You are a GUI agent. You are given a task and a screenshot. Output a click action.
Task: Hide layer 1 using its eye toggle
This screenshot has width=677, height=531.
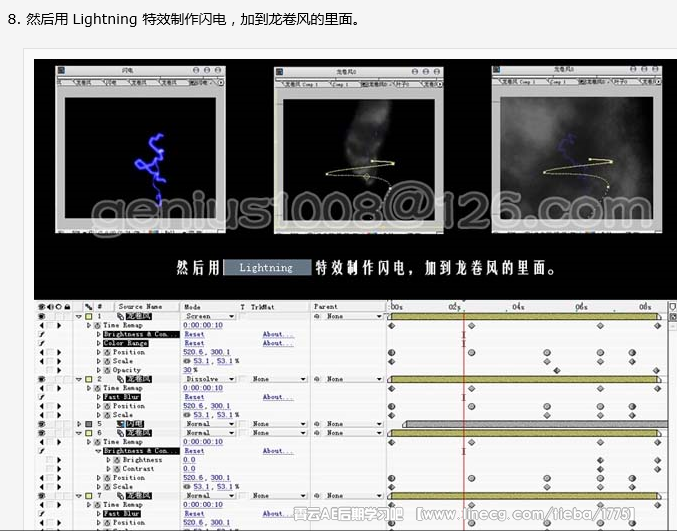[42, 316]
